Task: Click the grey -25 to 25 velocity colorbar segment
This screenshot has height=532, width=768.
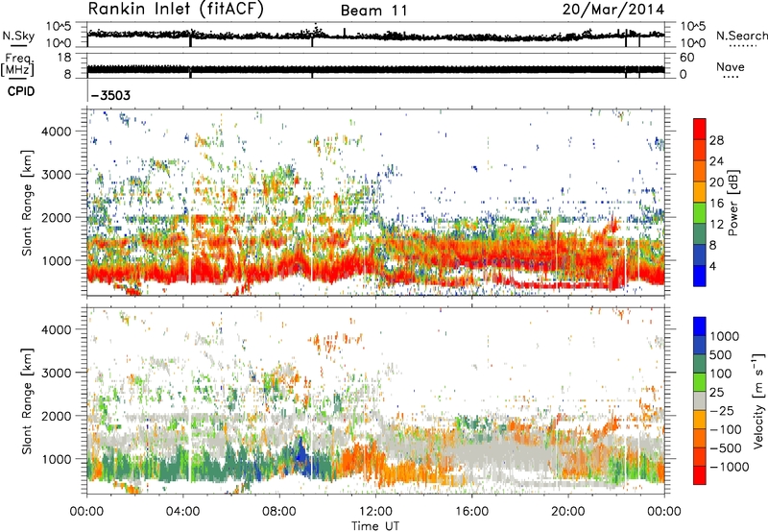Action: click(700, 400)
